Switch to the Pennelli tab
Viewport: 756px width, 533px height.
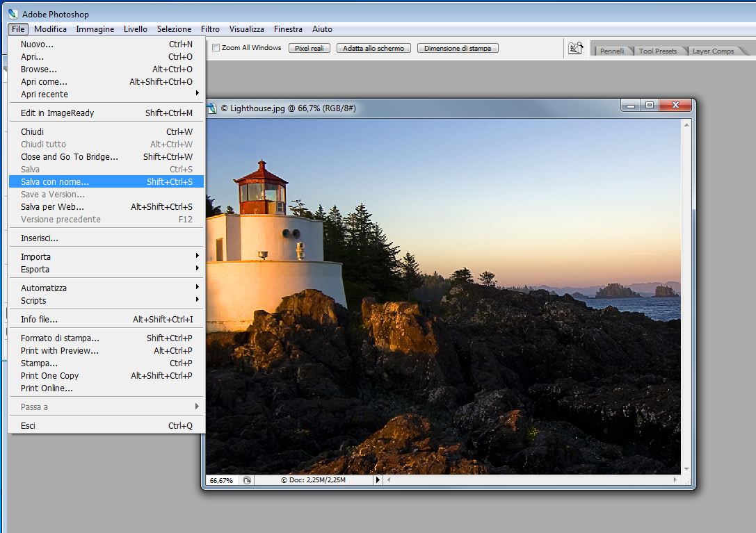coord(612,51)
